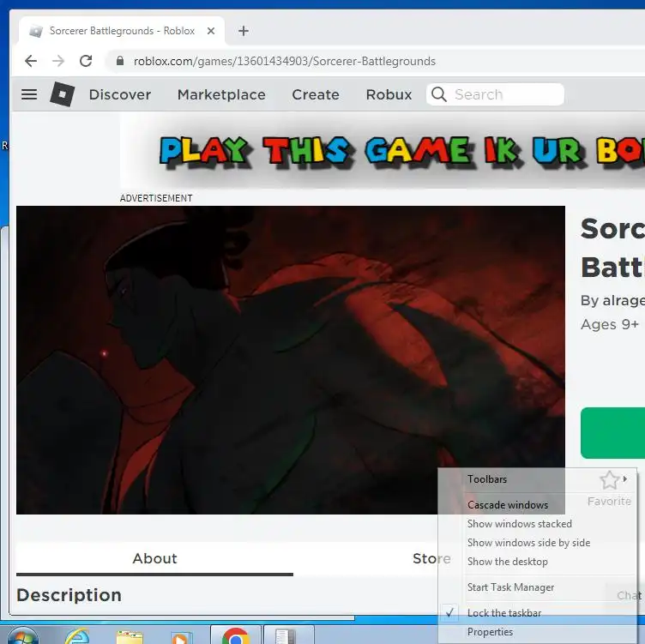Screen dimensions: 645x644
Task: Switch to the Store tab
Action: (431, 558)
